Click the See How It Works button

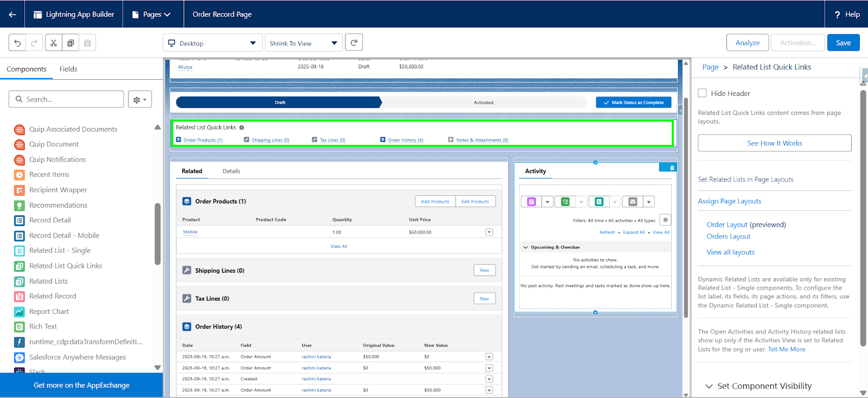(774, 143)
